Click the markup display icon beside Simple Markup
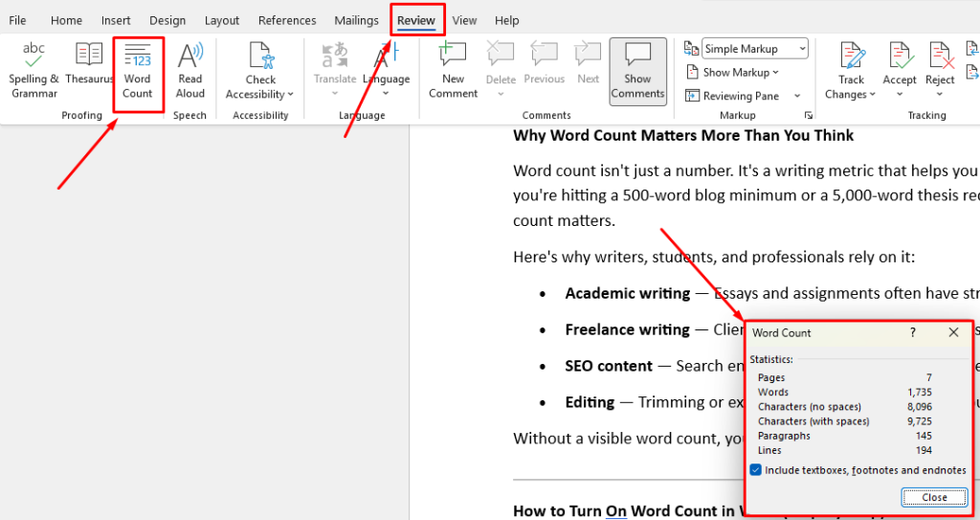Image resolution: width=980 pixels, height=520 pixels. click(x=691, y=48)
